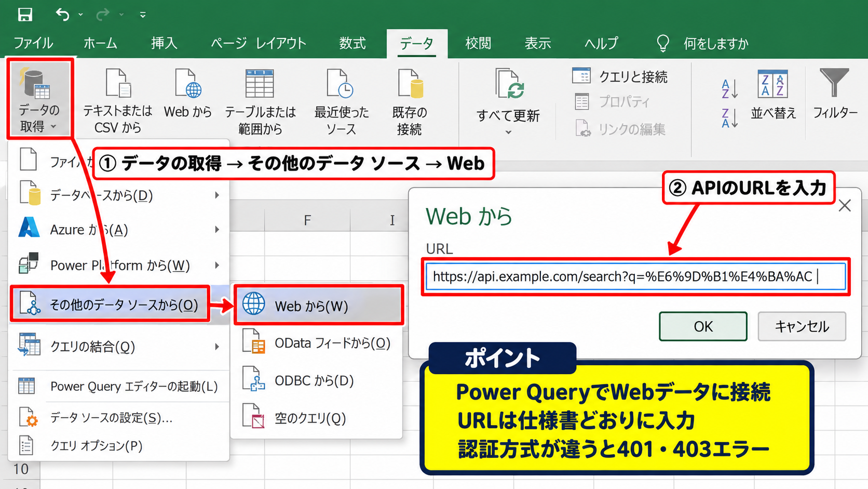
Task: Open データ ソースの設定(S)...
Action: coord(118,417)
